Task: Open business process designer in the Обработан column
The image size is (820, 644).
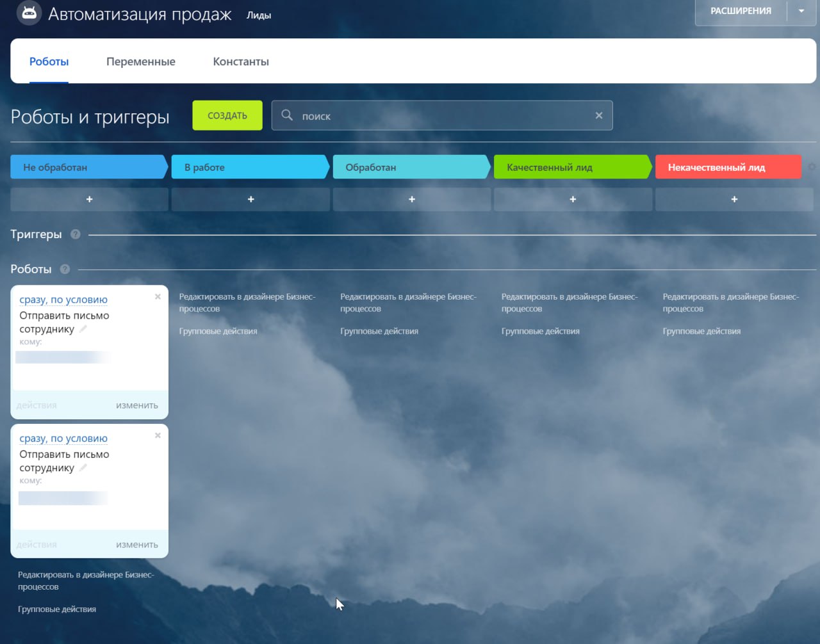Action: 408,303
